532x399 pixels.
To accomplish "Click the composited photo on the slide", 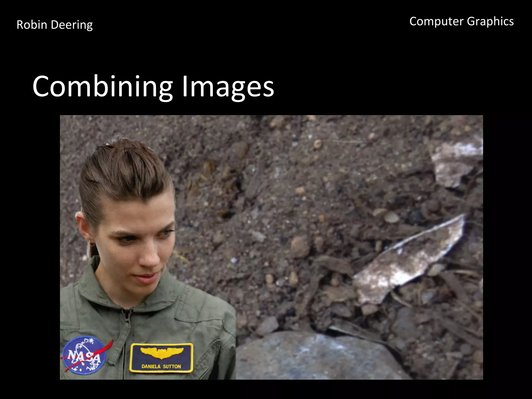I will coord(271,247).
